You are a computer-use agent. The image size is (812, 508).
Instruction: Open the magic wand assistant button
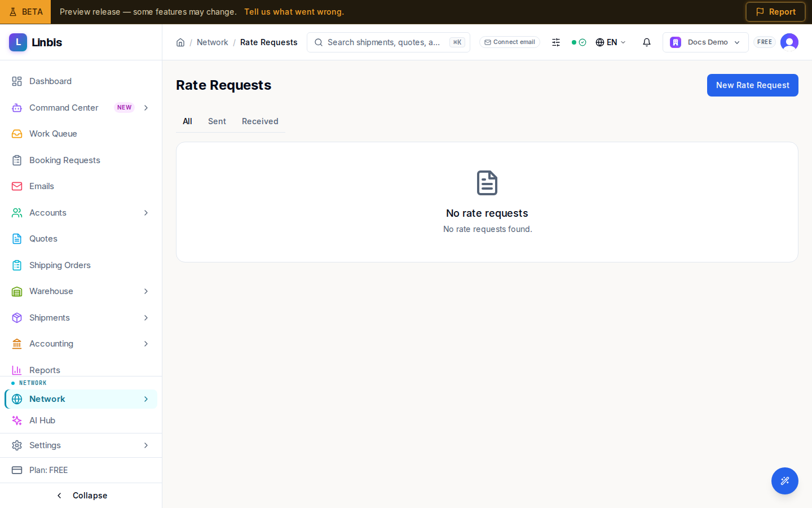785,481
